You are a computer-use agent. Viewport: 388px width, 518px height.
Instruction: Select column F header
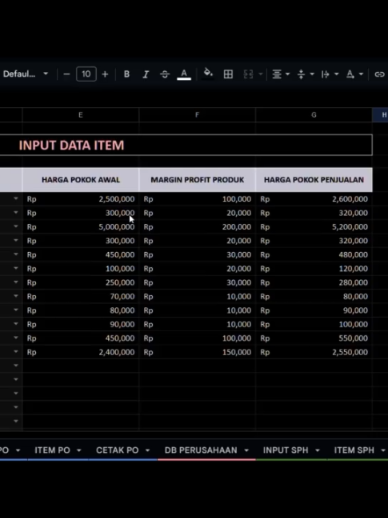click(197, 115)
